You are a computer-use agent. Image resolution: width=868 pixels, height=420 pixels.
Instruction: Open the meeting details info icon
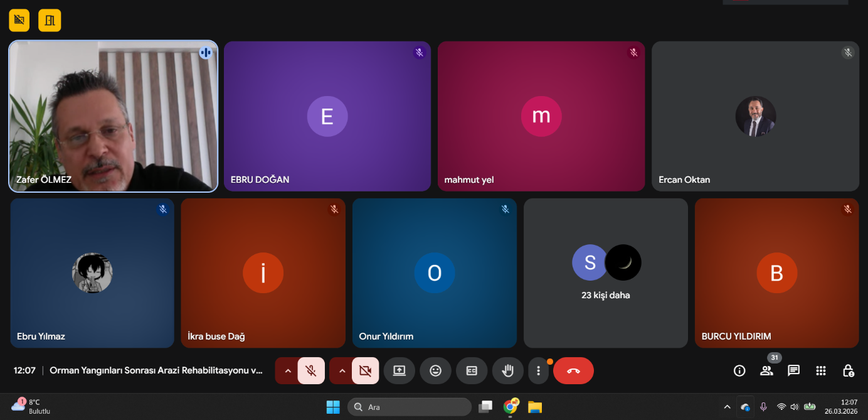(x=739, y=370)
